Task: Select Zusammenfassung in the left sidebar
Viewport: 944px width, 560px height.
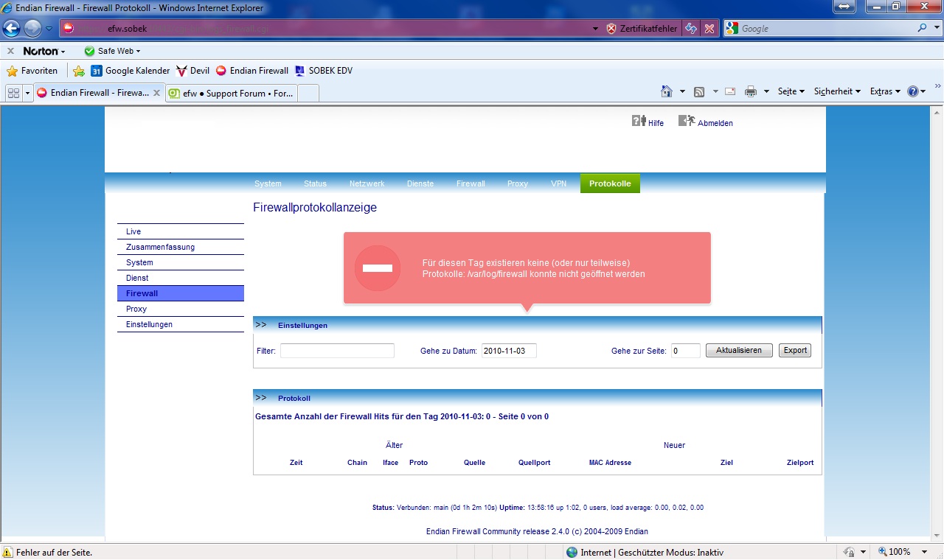Action: pyautogui.click(x=160, y=248)
